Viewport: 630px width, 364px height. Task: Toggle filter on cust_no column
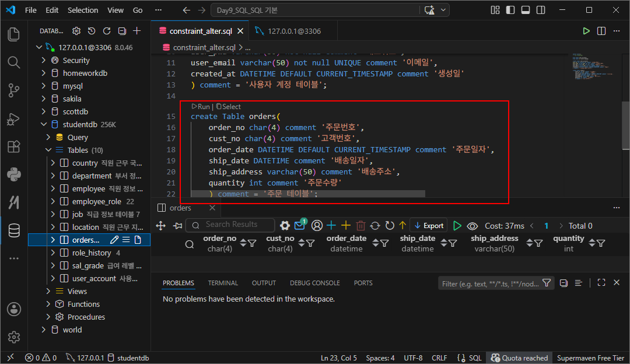coord(310,243)
